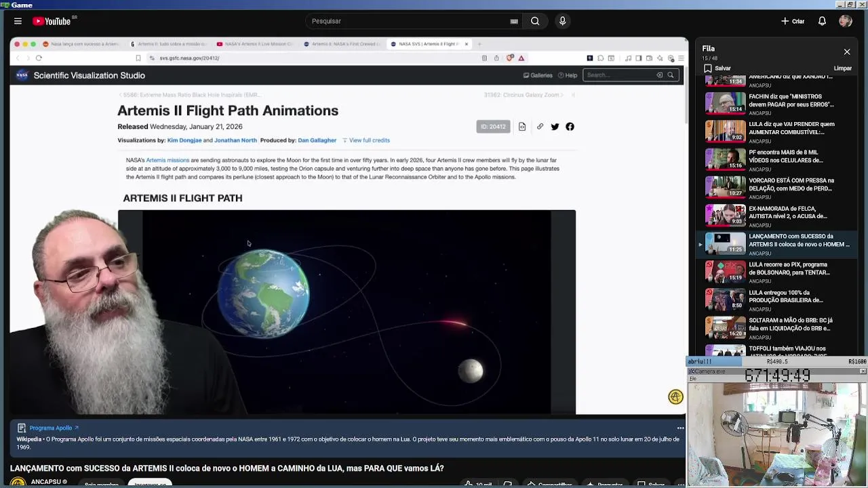Image resolution: width=868 pixels, height=488 pixels.
Task: Play queue video 'FACHIN diz que MINISTROS devem PAGAR'
Action: [777, 104]
